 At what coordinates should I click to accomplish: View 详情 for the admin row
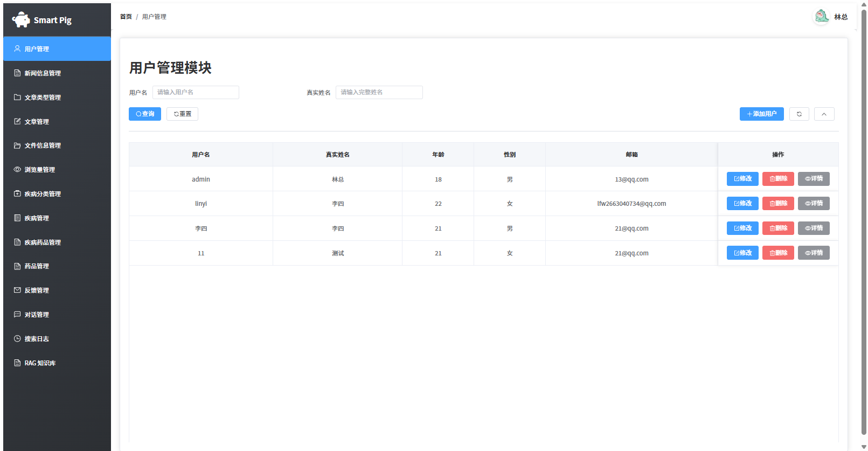(814, 179)
